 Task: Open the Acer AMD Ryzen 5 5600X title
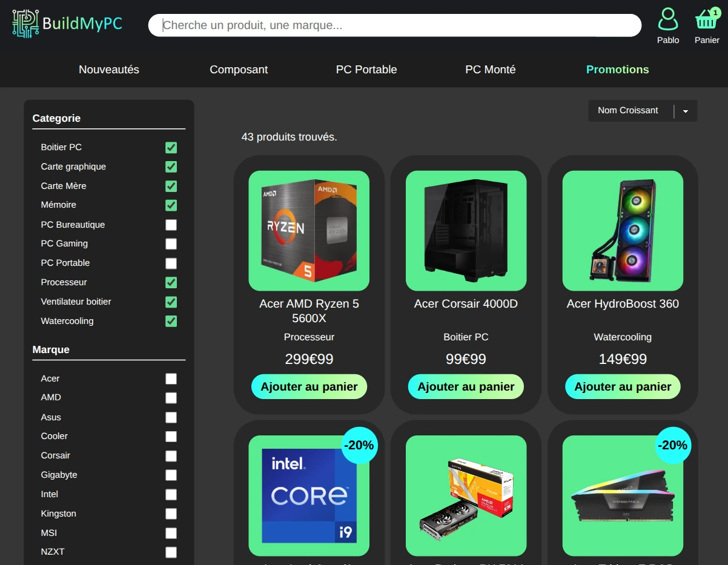(x=309, y=311)
